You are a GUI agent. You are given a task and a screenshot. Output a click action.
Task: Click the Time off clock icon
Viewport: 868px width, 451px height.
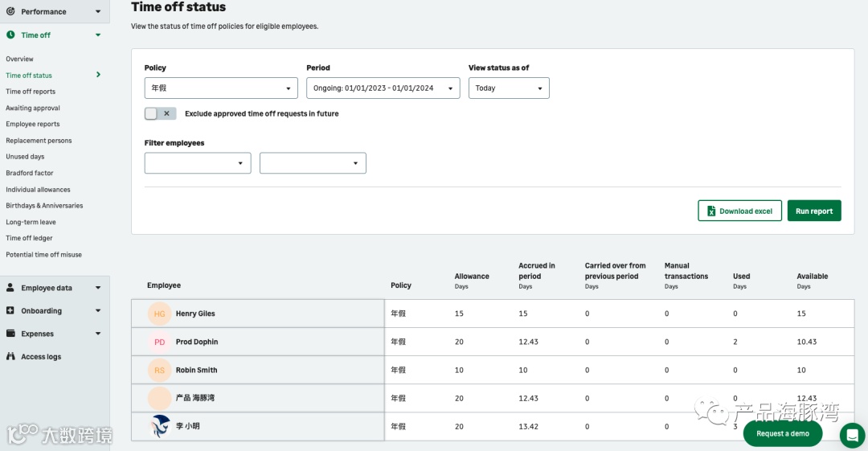(10, 35)
